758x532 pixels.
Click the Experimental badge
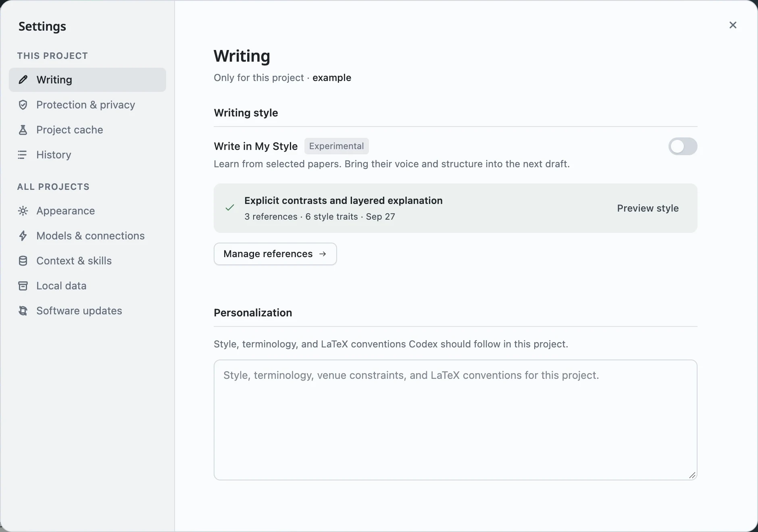(337, 146)
